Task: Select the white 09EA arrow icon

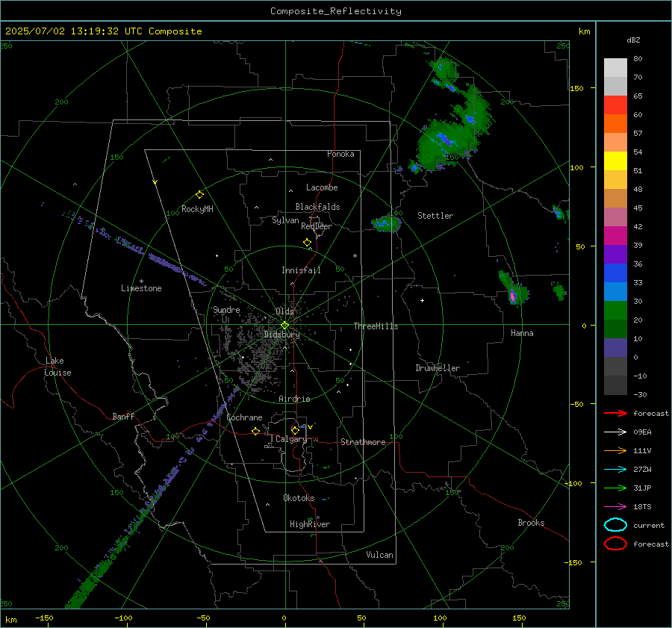Action: click(615, 432)
